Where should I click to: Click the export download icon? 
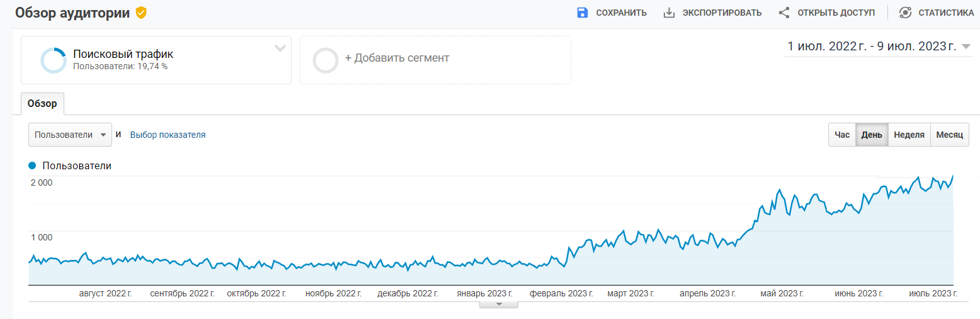(669, 13)
